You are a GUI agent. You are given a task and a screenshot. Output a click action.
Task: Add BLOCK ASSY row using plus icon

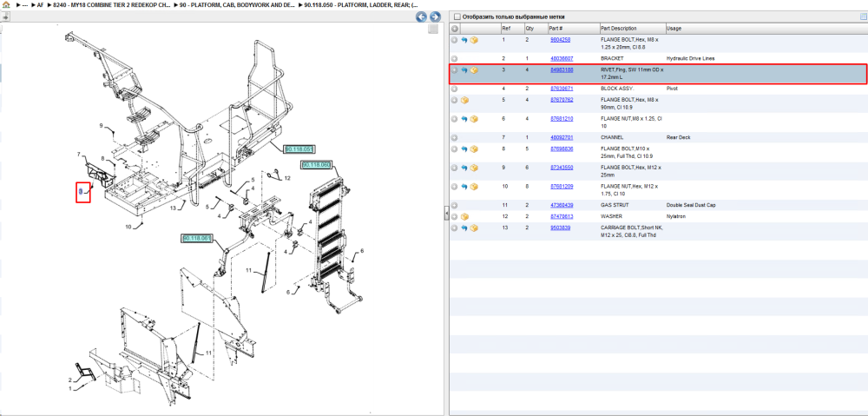[x=455, y=89]
